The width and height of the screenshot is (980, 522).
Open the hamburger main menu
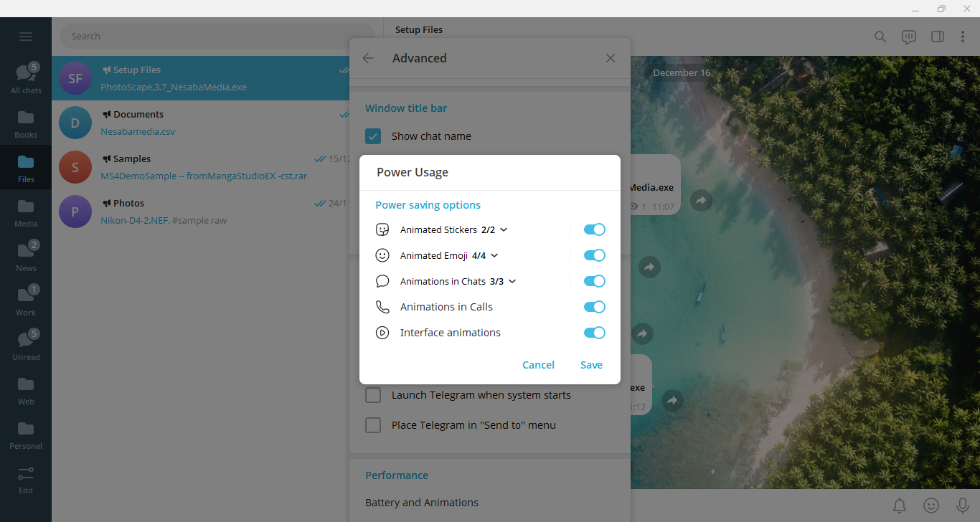[x=26, y=37]
